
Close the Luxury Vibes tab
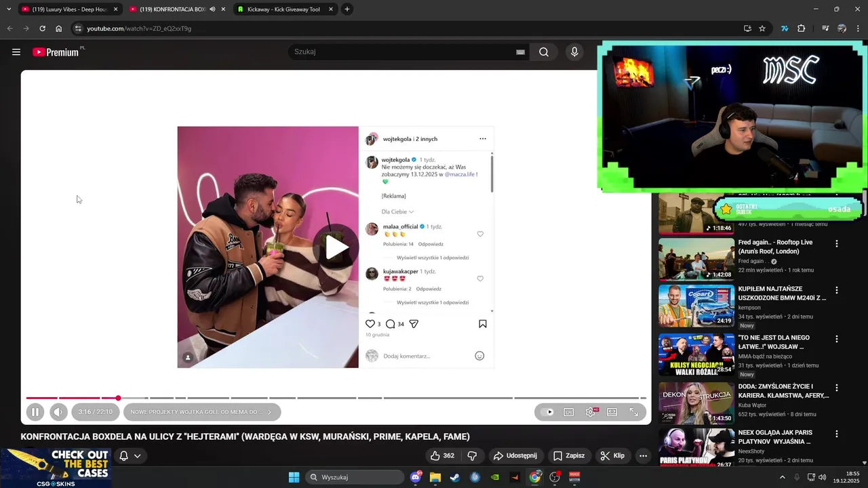tap(115, 9)
